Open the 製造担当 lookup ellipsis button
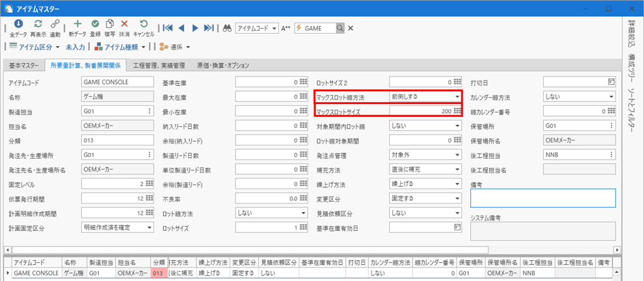The image size is (644, 281). [x=150, y=111]
